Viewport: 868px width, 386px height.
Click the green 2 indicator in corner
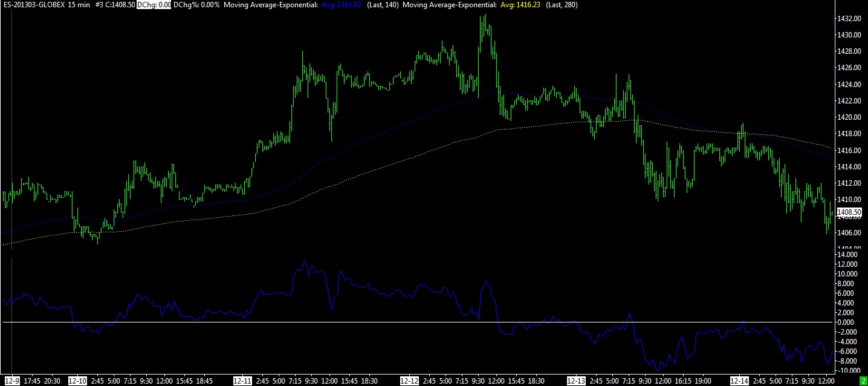click(863, 381)
